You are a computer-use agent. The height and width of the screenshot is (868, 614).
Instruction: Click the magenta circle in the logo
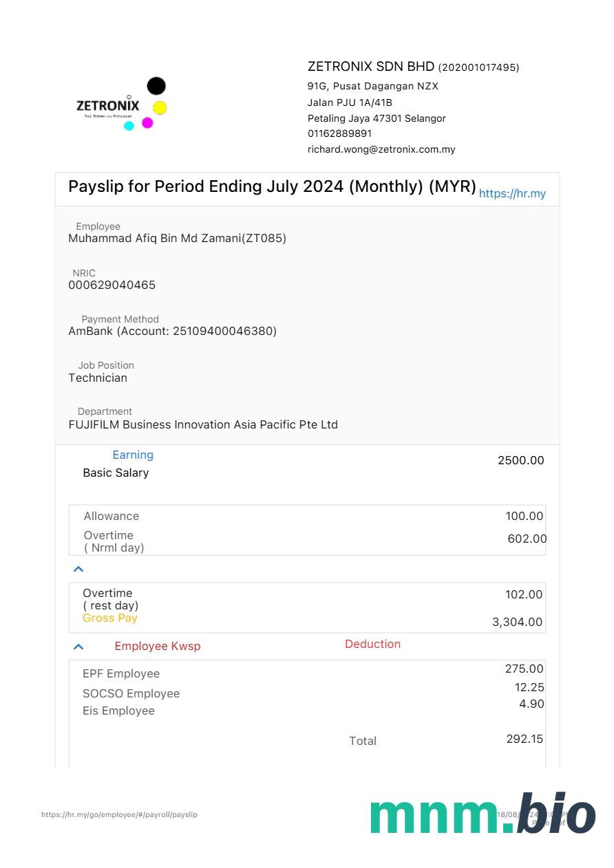[147, 122]
